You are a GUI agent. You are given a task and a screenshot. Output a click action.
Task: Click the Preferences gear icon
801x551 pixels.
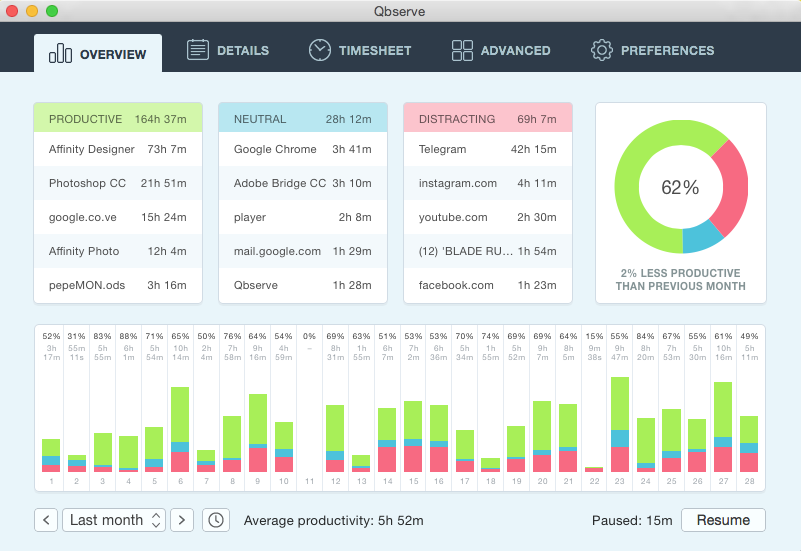tap(601, 50)
